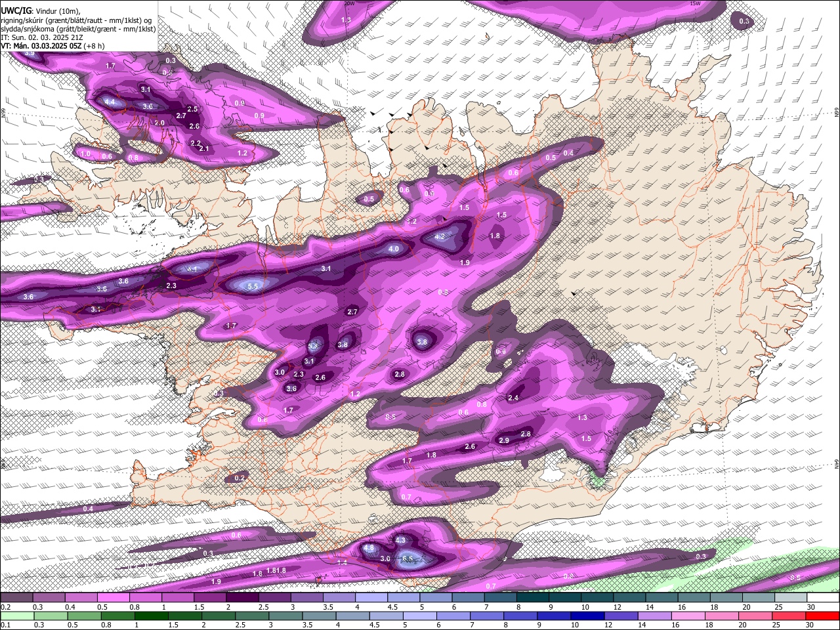Click the dark green swatch between 1 and 1.5 in lower legend row

coord(150,616)
